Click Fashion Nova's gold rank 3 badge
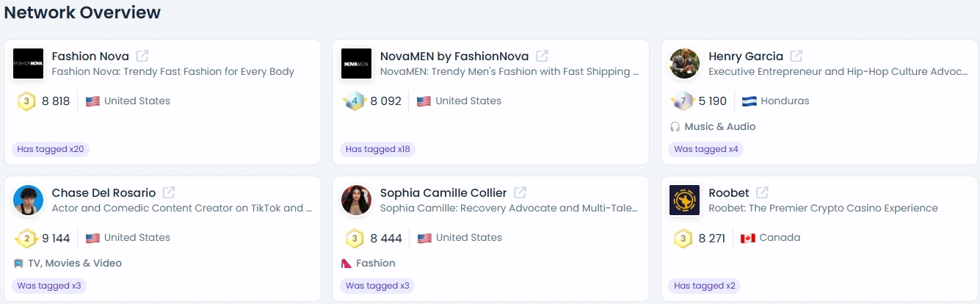Viewport: 980px width, 304px height. pyautogui.click(x=26, y=101)
